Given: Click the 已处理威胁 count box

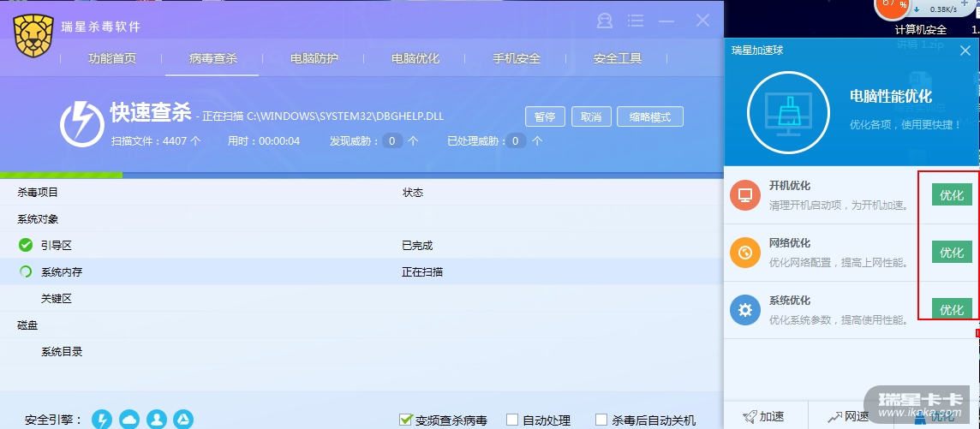Looking at the screenshot, I should (516, 141).
